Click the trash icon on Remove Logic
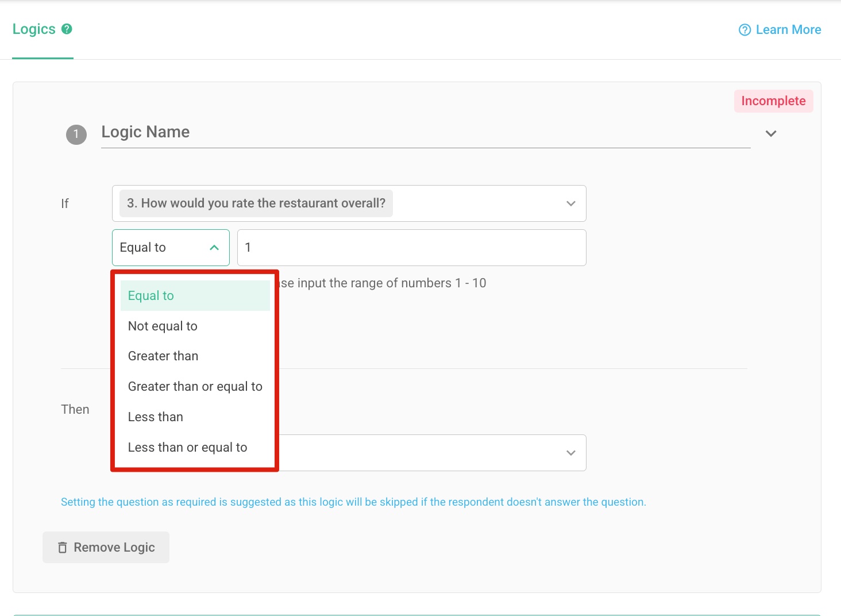841x616 pixels. 63,547
